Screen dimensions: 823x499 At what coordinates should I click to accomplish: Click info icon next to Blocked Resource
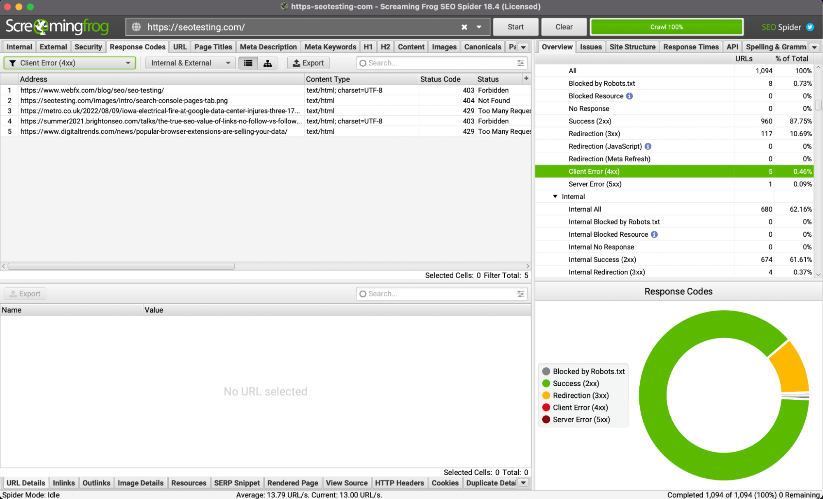tap(629, 96)
